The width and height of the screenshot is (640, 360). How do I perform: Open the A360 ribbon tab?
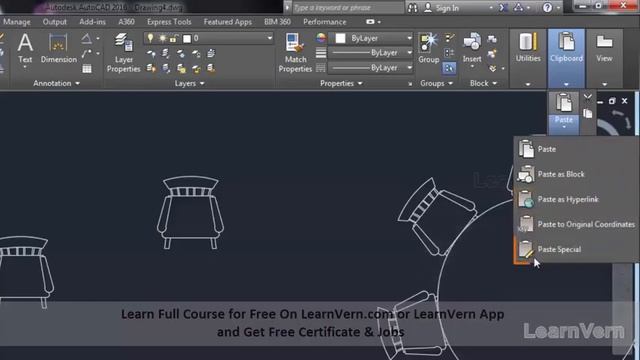click(126, 22)
